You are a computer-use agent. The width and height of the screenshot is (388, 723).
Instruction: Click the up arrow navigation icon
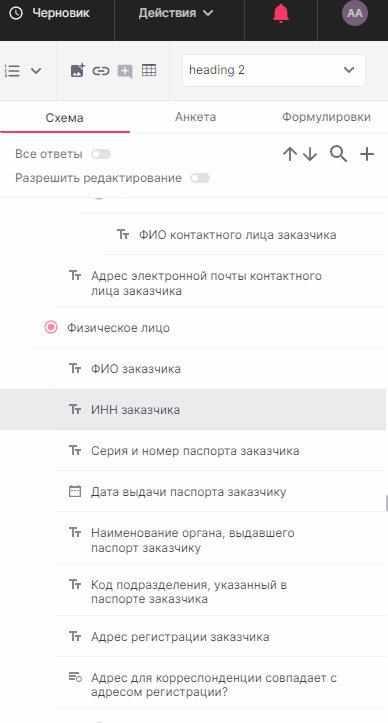(x=290, y=154)
